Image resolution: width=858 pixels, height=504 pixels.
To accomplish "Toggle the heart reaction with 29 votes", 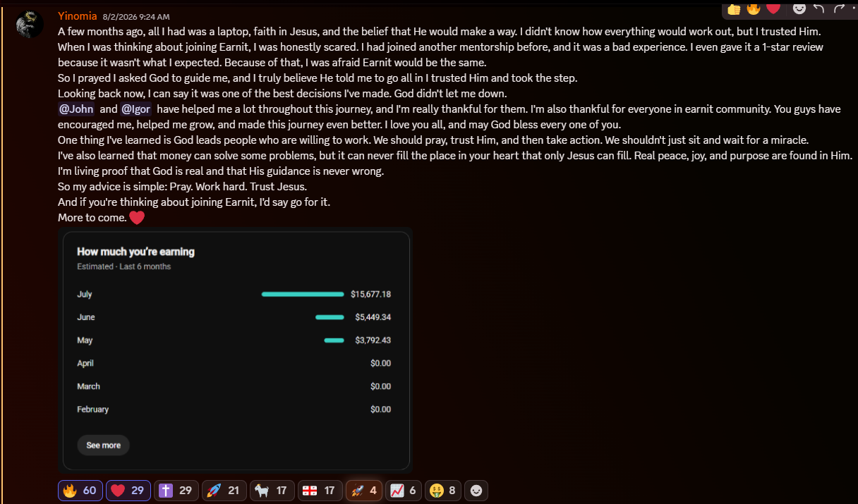I will click(x=128, y=491).
